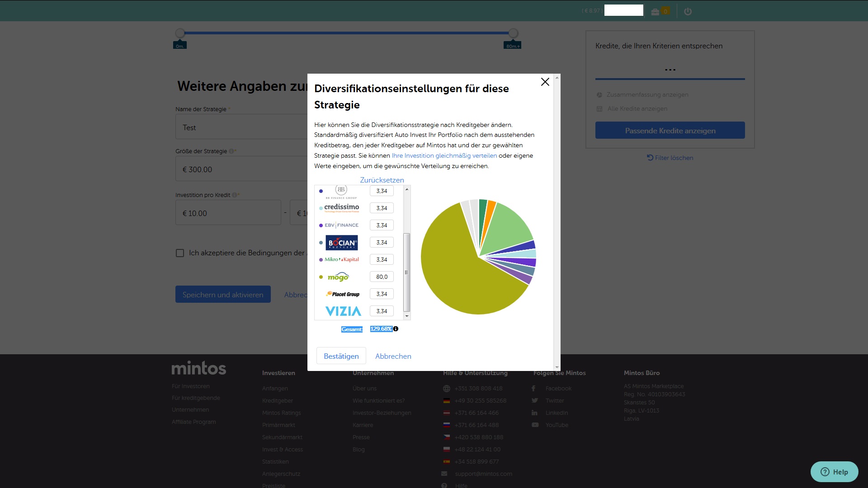
Task: Click the Bocian Pozyczki logo
Action: pyautogui.click(x=341, y=243)
